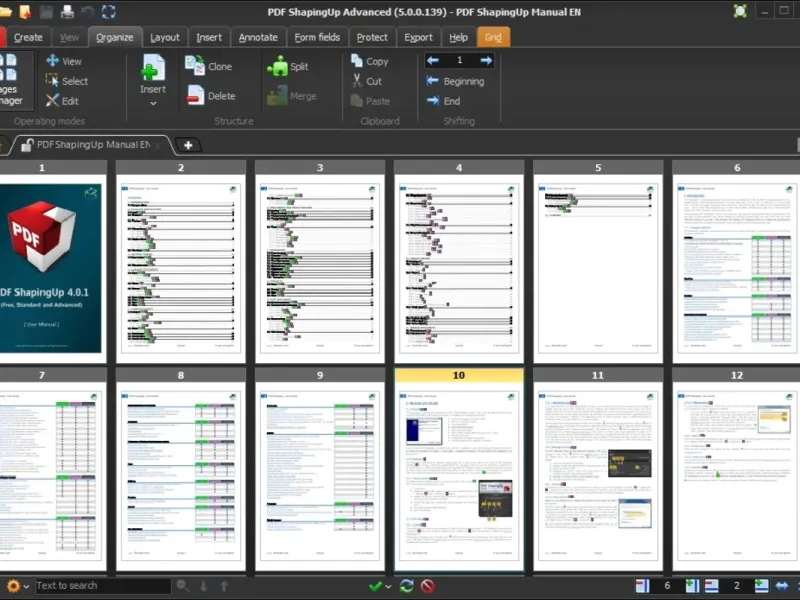800x600 pixels.
Task: Expand the Insert dropdown arrow
Action: click(152, 103)
